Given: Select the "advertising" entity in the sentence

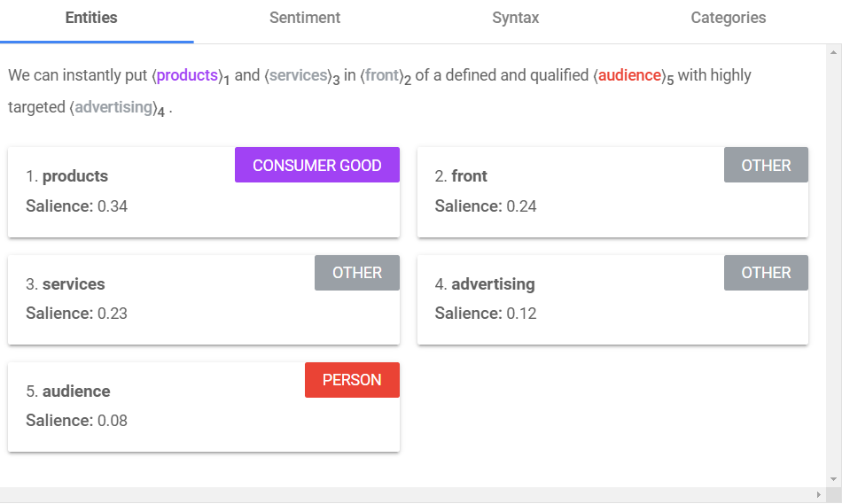Looking at the screenshot, I should pos(113,108).
